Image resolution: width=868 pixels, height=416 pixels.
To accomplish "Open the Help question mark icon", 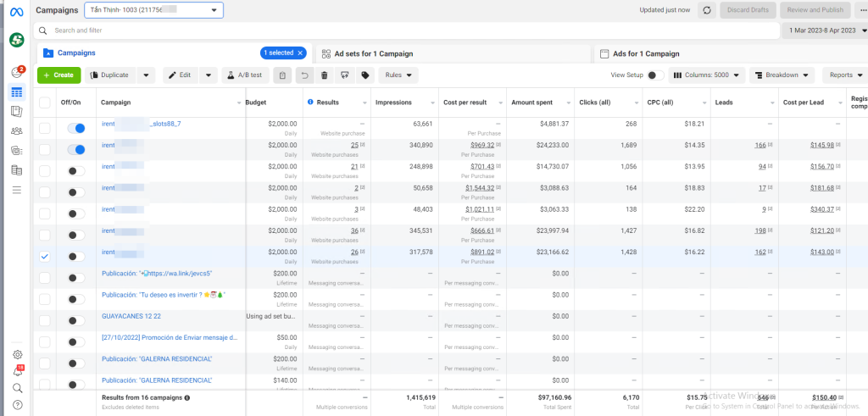I will (17, 404).
